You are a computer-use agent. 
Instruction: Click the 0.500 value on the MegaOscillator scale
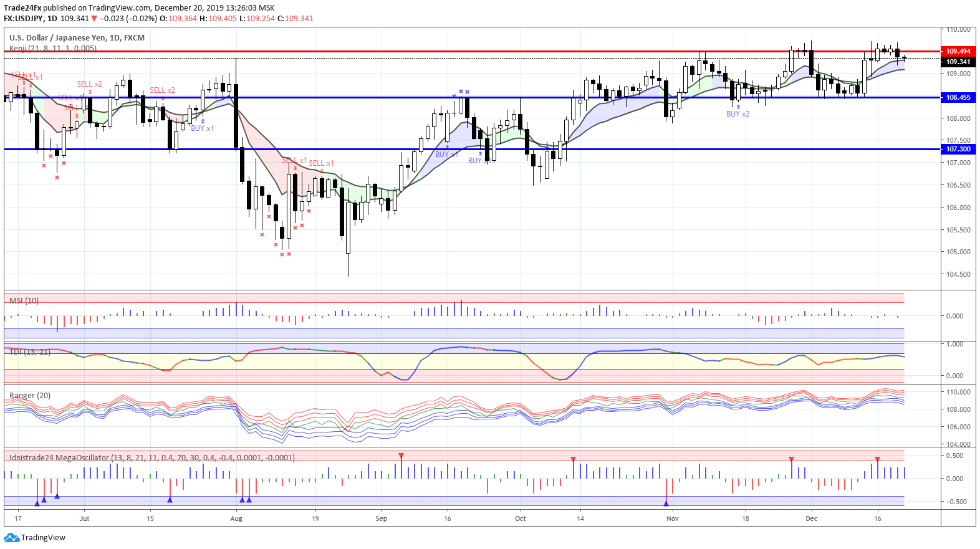pyautogui.click(x=955, y=456)
